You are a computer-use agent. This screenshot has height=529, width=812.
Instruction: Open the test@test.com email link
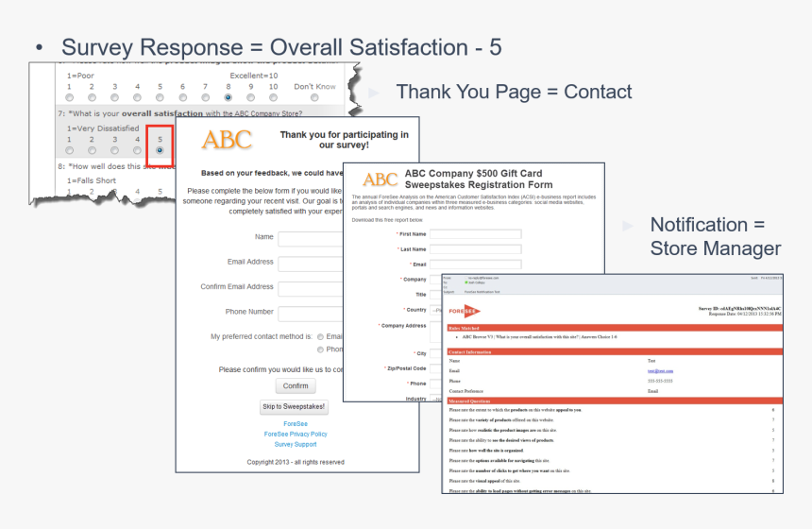660,371
